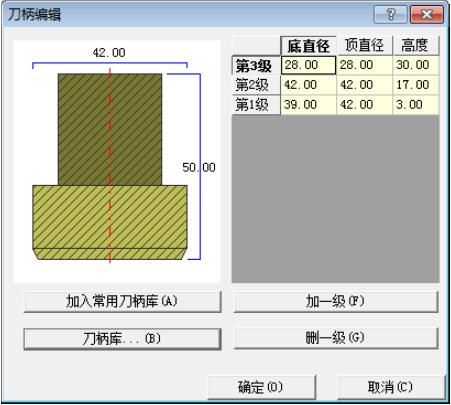Select the 第2级 row header
The image size is (451, 405).
[256, 85]
